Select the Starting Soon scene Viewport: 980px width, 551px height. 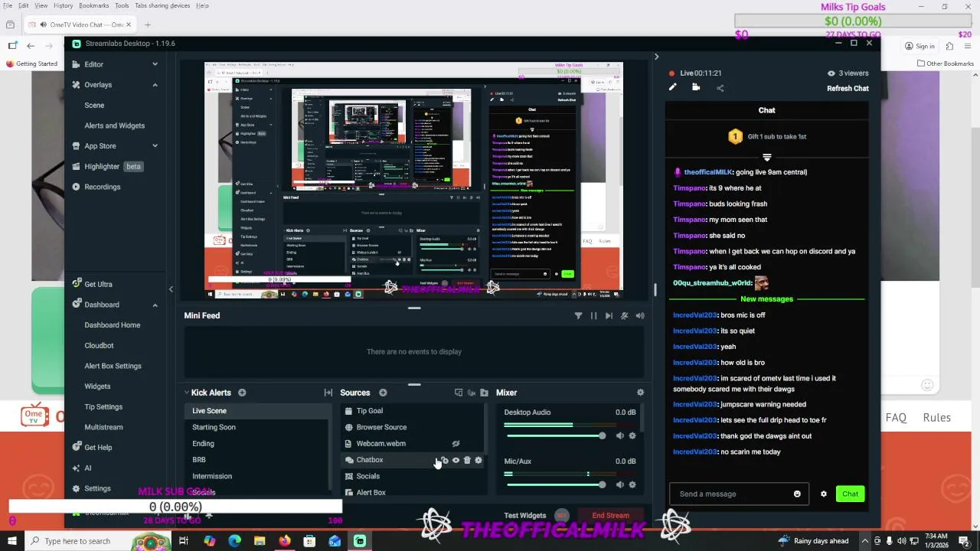[x=214, y=427]
